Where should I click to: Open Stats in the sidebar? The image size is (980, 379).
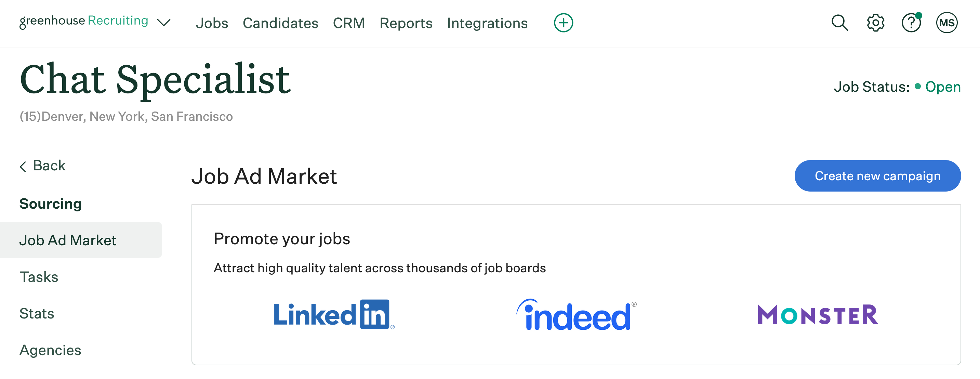pos(37,313)
